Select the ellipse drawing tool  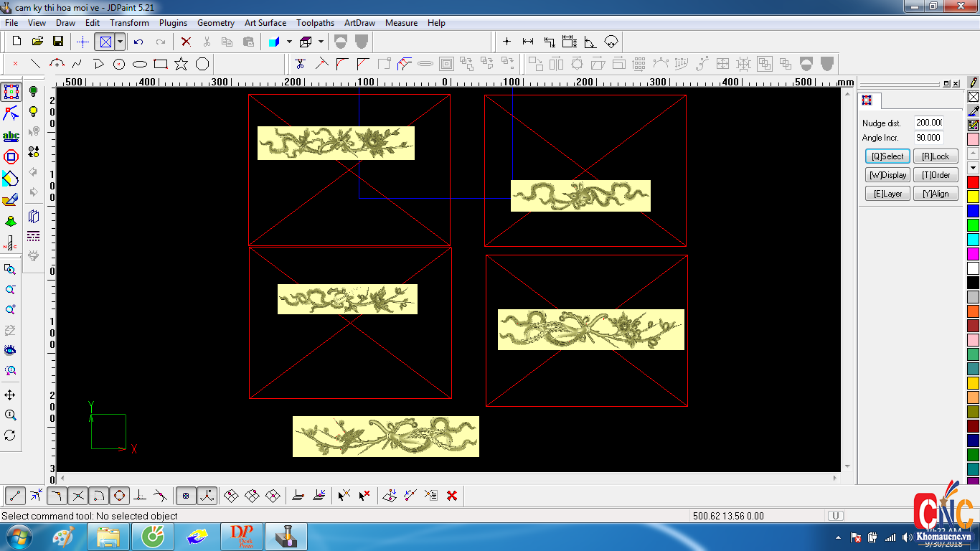140,64
